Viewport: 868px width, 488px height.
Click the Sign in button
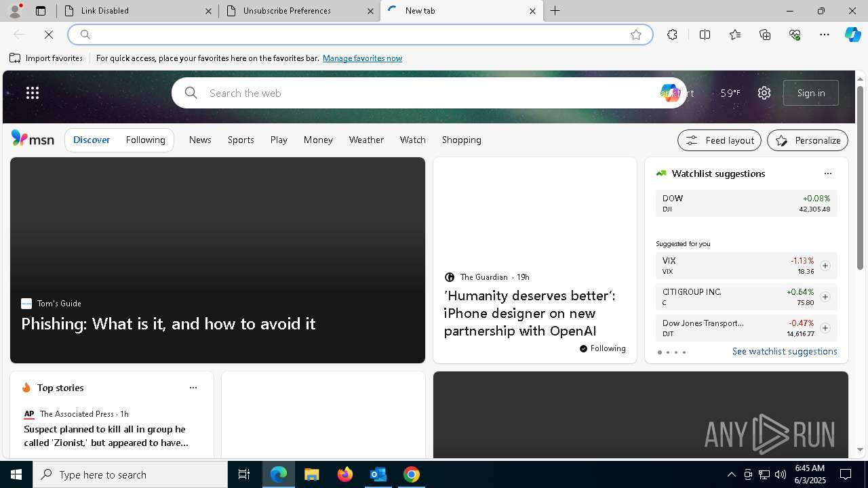coord(811,93)
